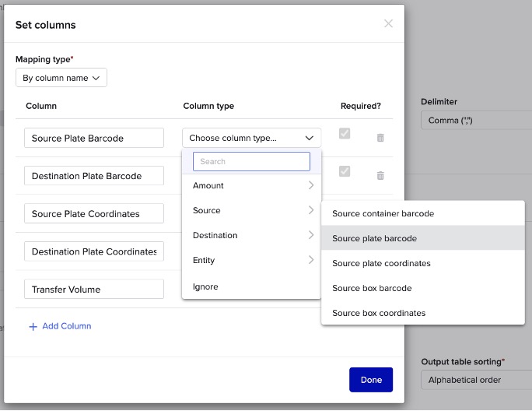Collapse the Choose column type dropdown

point(251,138)
